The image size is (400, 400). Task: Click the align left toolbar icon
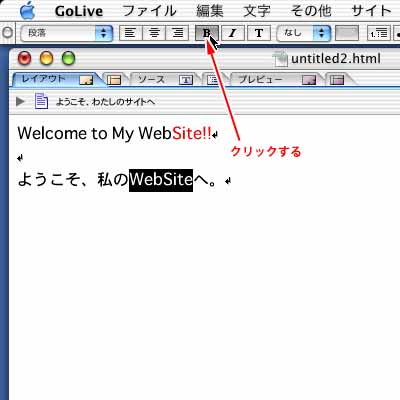pos(130,33)
